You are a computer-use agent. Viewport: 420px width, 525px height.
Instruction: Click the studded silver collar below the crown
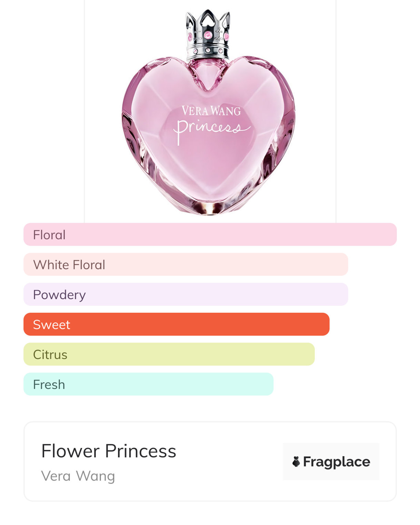(x=208, y=51)
